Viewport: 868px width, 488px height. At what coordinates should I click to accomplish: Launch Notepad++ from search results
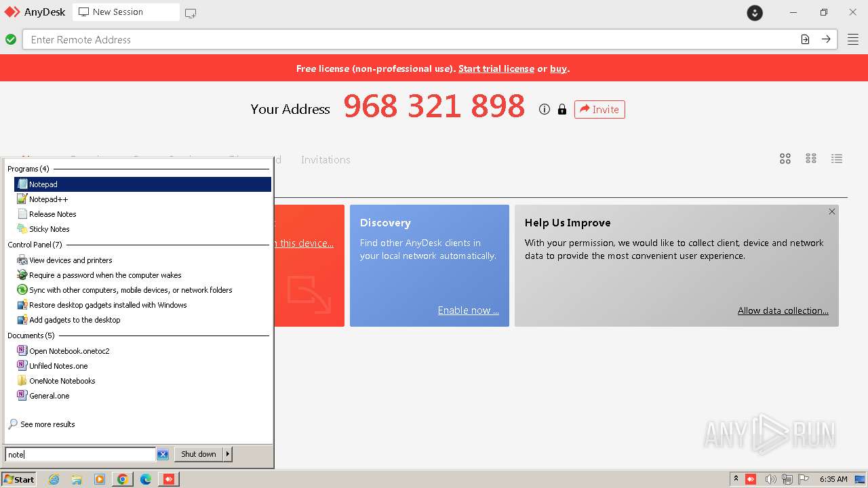142,199
